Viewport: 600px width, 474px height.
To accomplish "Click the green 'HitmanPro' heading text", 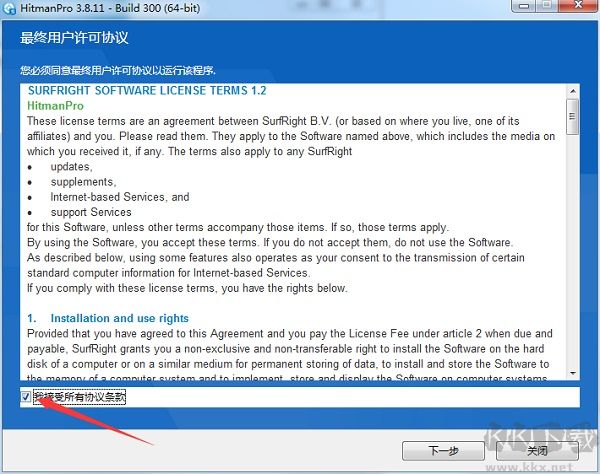I will tap(55, 106).
